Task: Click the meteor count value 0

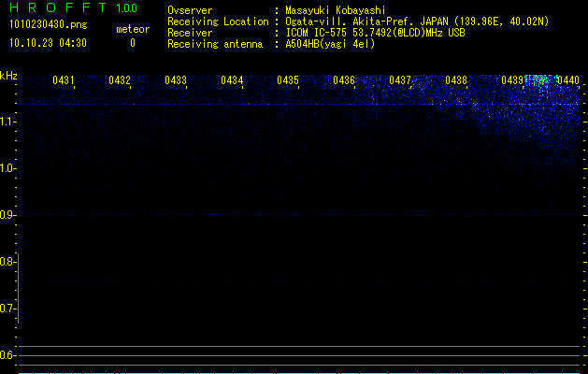Action: pos(133,43)
